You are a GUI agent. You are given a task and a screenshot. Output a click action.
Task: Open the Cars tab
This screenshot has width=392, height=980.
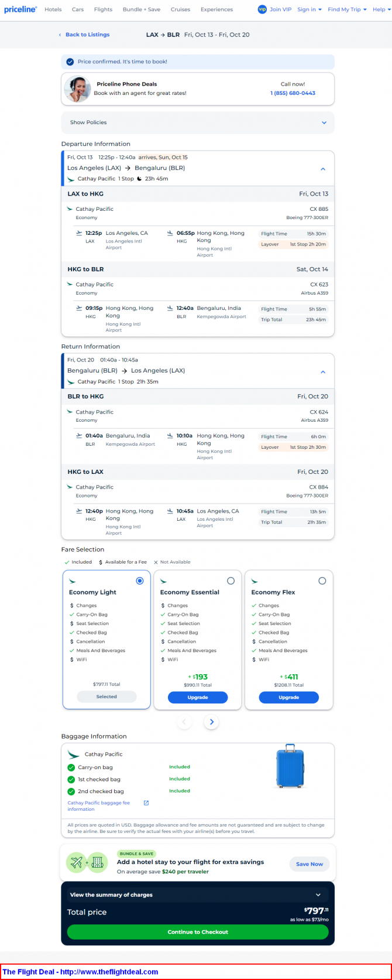tap(78, 9)
